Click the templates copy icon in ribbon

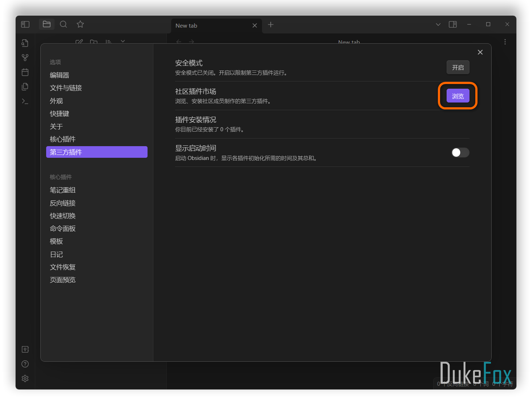click(x=25, y=87)
